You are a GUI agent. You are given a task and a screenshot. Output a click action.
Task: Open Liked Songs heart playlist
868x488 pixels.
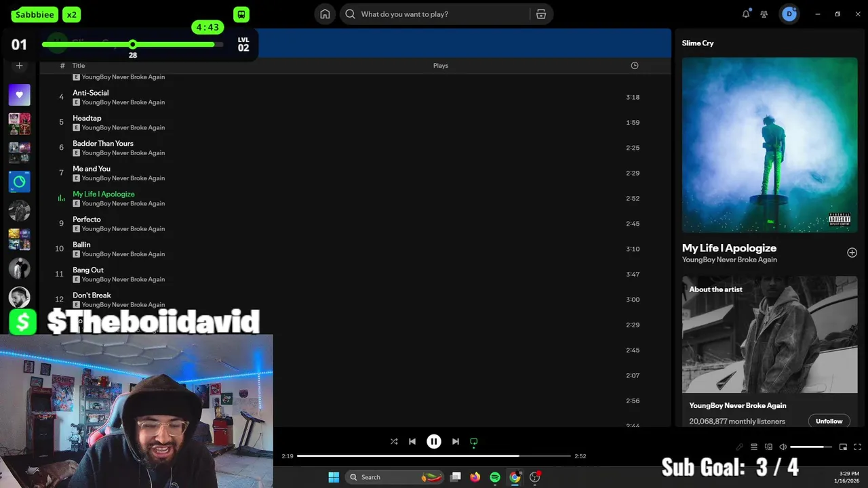[x=19, y=95]
